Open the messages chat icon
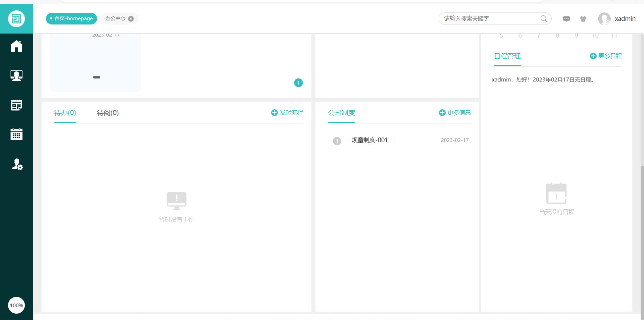 [x=566, y=19]
